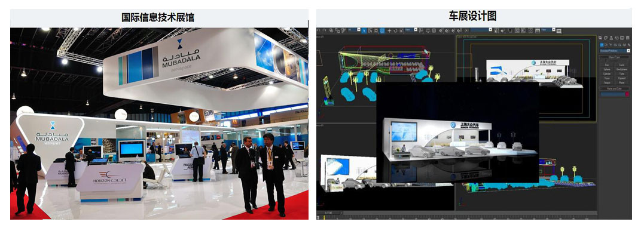Open the selection filter dropdown in toolbar

tap(354, 30)
